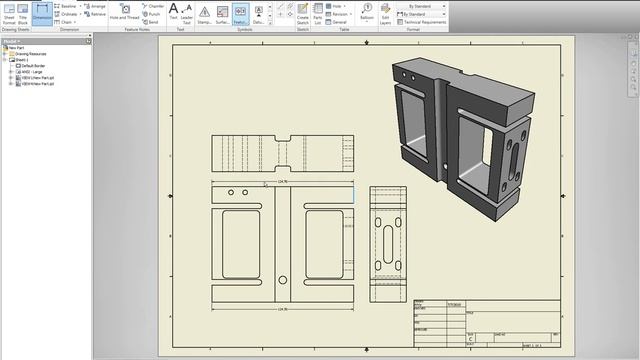Insert a General table

[336, 22]
